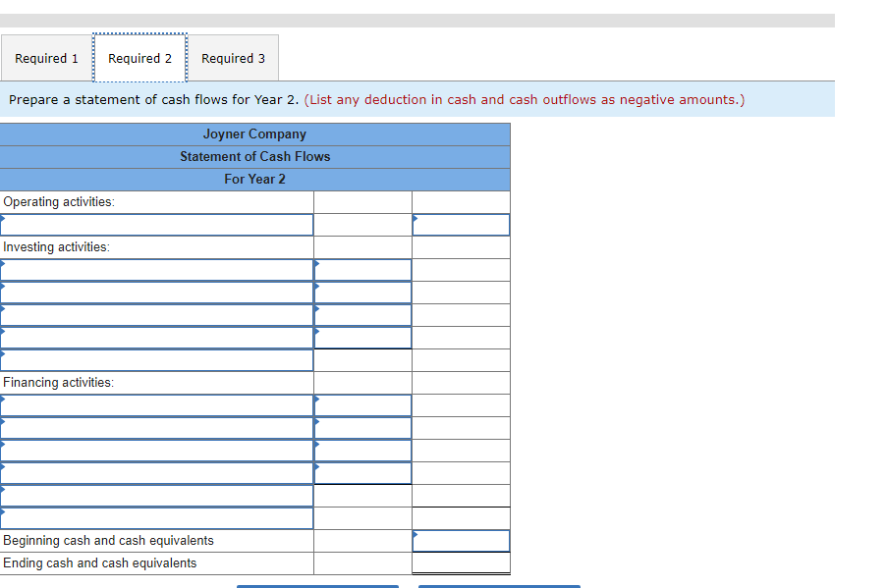
Task: Click the Joyner Company header row
Action: (x=255, y=134)
